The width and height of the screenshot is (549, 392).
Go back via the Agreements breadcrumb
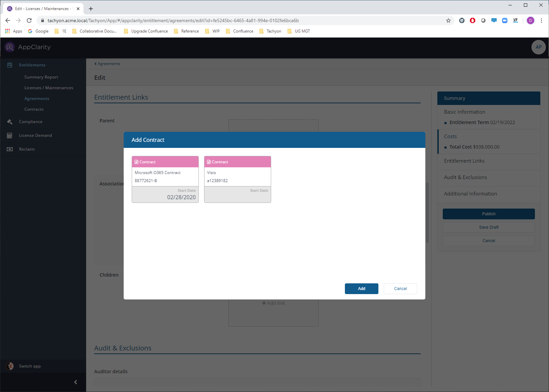(x=107, y=64)
